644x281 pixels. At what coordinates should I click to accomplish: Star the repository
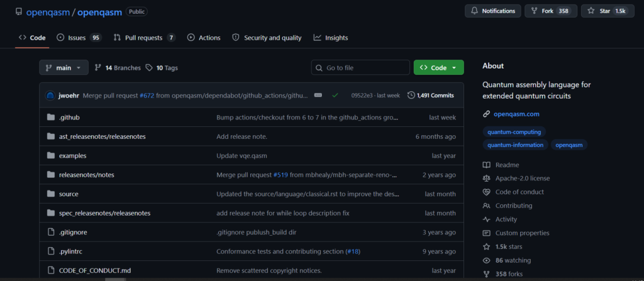pyautogui.click(x=608, y=11)
